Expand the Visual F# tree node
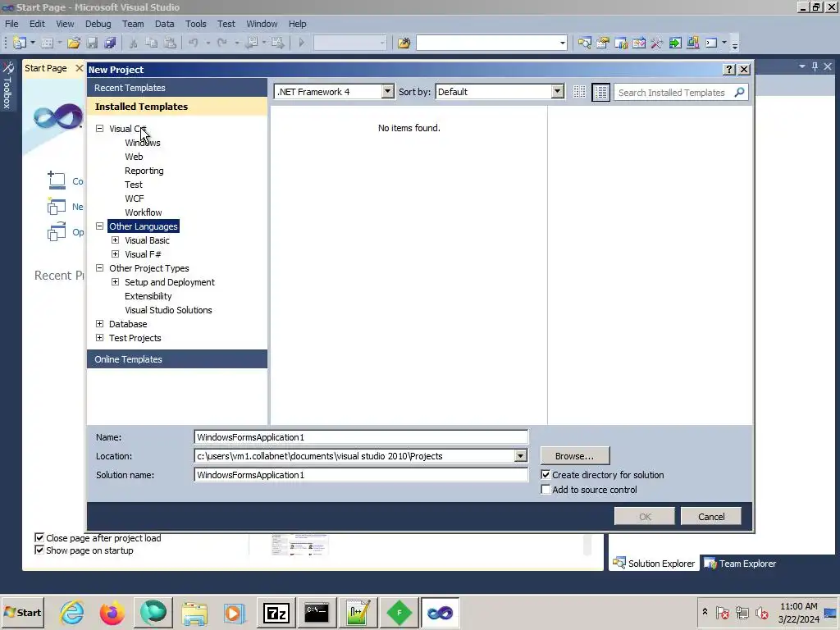Image resolution: width=840 pixels, height=630 pixels. pos(115,254)
